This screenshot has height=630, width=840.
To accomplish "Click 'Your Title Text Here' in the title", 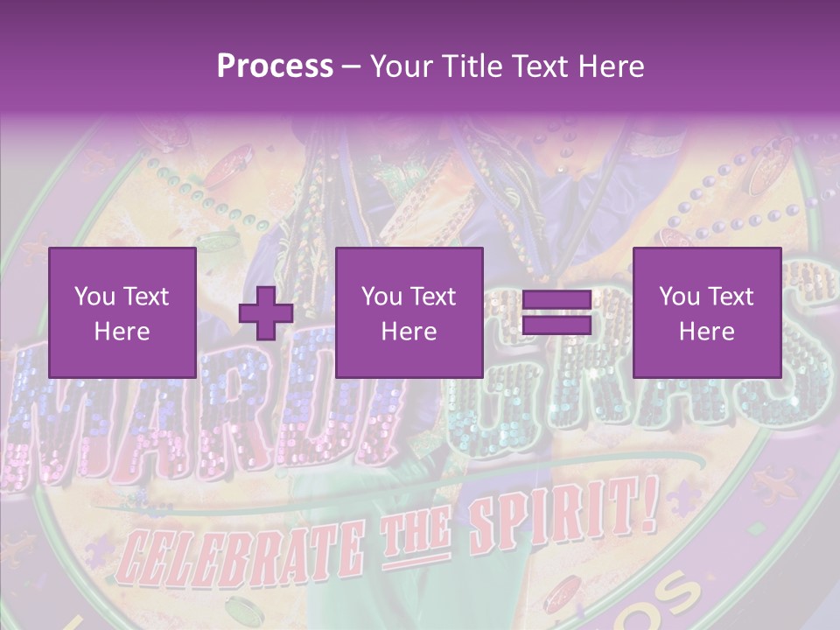I will [x=507, y=66].
